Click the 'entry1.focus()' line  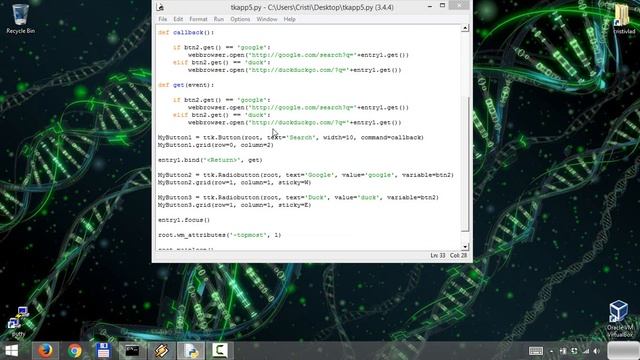click(x=184, y=220)
